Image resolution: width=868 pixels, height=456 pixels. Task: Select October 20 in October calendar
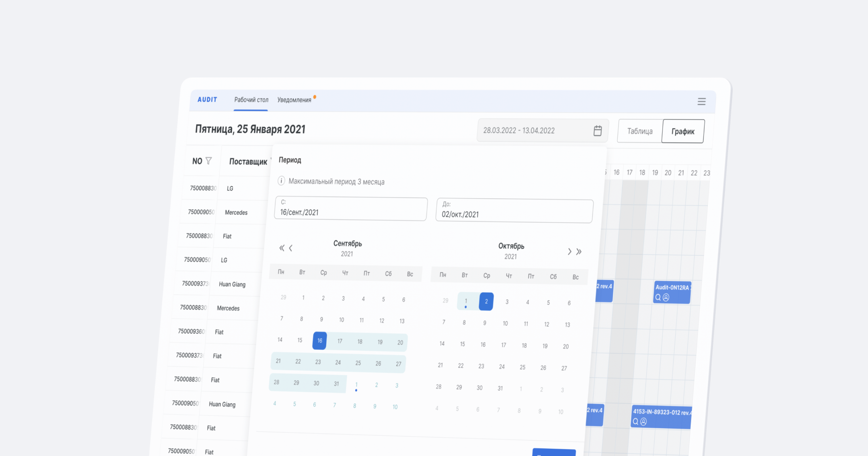coord(566,347)
